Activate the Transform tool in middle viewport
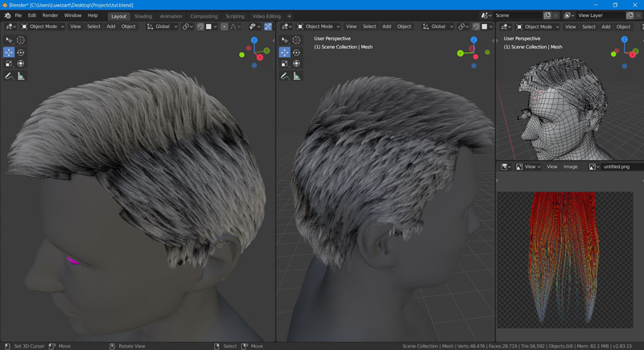 [x=297, y=64]
